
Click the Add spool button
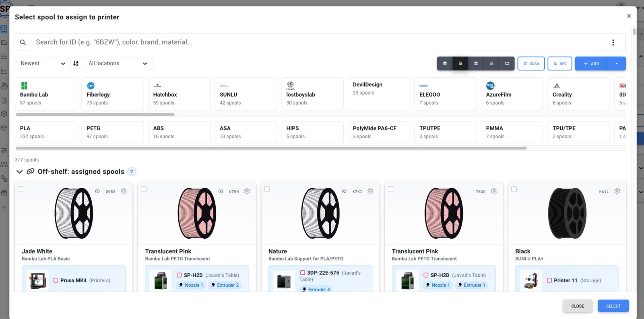click(x=591, y=64)
